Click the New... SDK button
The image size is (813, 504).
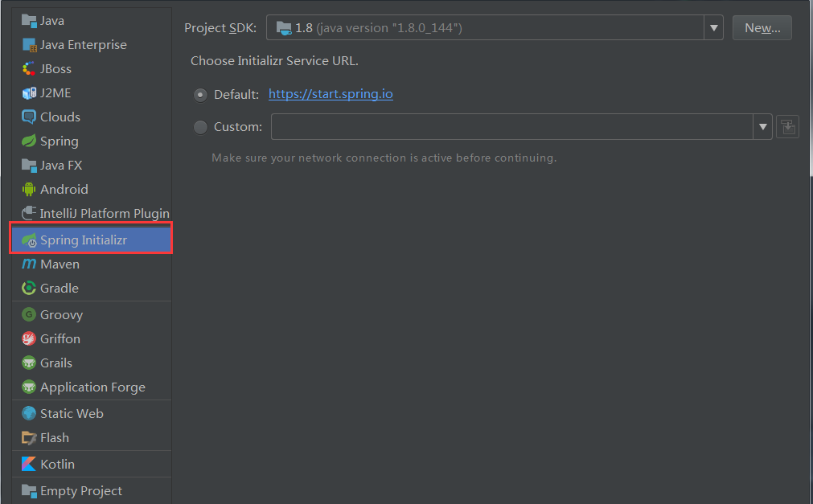762,28
